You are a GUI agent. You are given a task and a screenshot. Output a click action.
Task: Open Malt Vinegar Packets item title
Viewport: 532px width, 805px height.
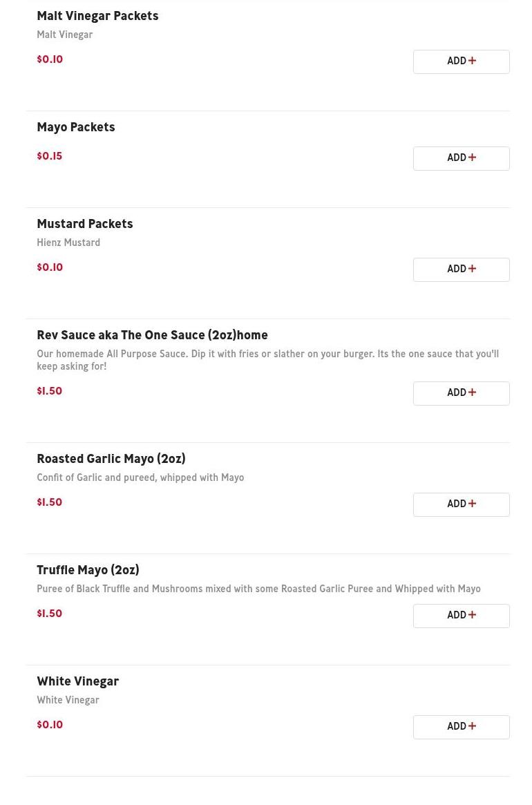[x=97, y=17]
